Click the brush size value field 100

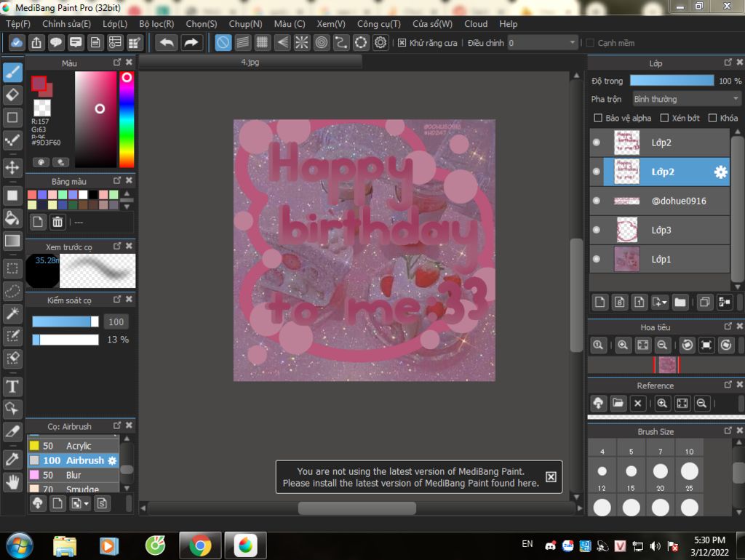(x=116, y=322)
